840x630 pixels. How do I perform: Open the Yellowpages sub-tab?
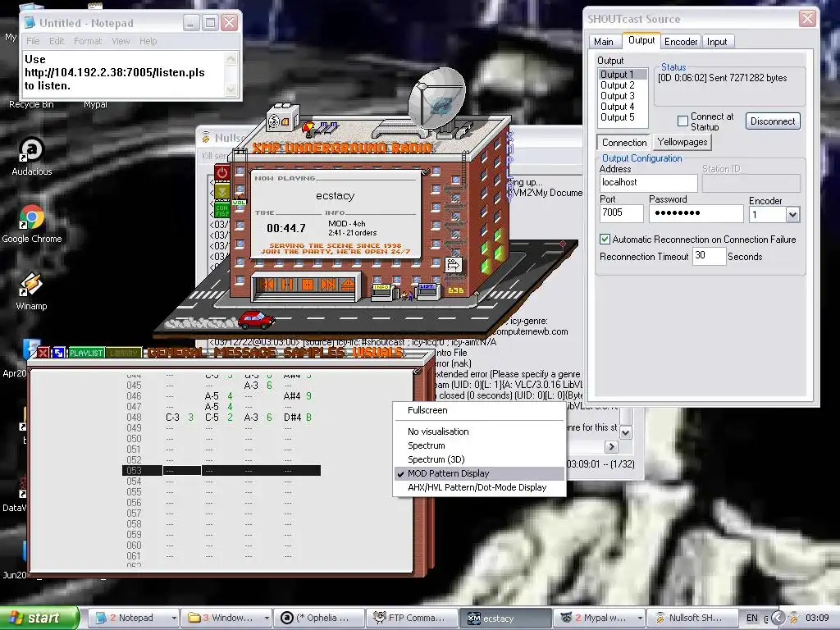pyautogui.click(x=682, y=142)
